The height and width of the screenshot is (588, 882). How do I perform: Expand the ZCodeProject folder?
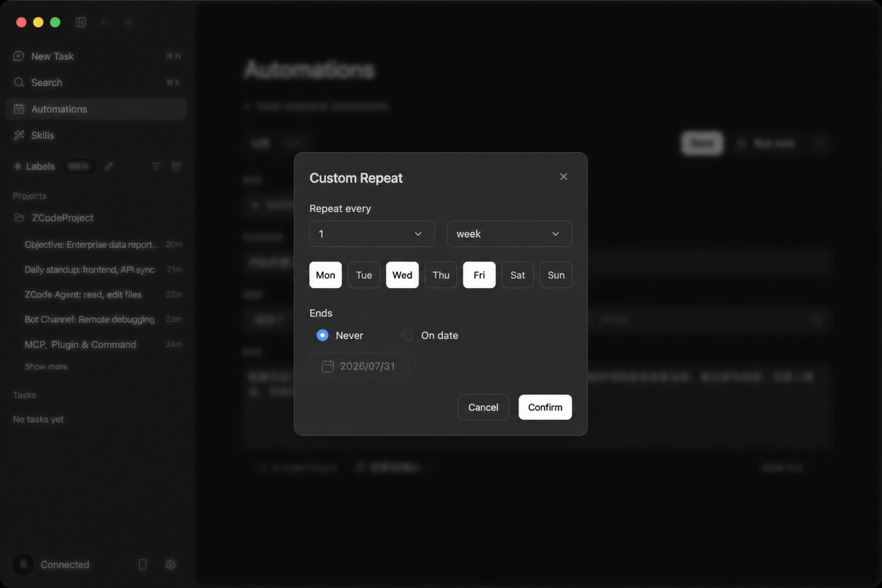96,218
